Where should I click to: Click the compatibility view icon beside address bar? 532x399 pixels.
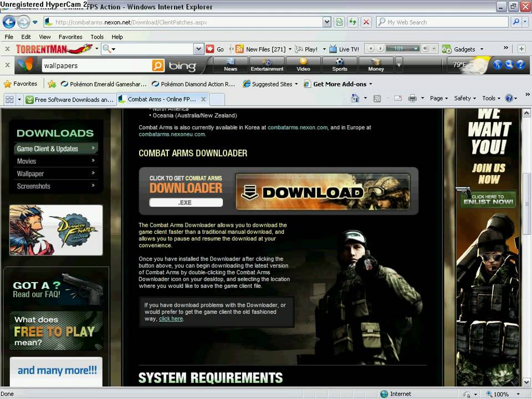tap(339, 22)
